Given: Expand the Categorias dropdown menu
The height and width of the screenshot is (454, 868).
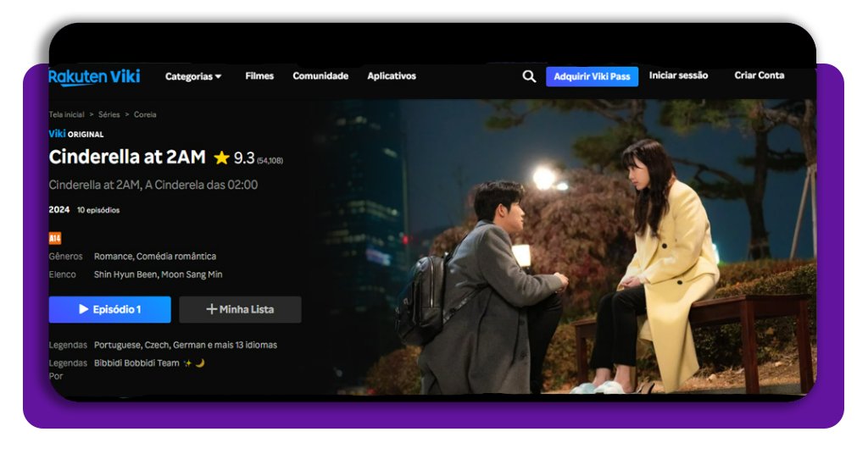Looking at the screenshot, I should point(193,76).
